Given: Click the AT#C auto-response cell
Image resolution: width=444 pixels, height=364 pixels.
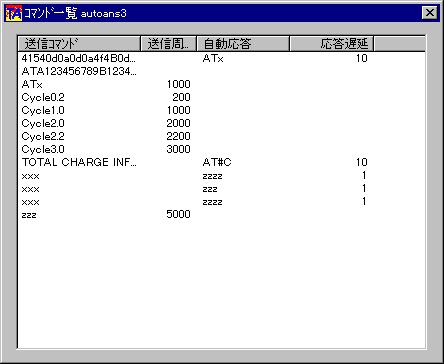Looking at the screenshot, I should coord(217,162).
